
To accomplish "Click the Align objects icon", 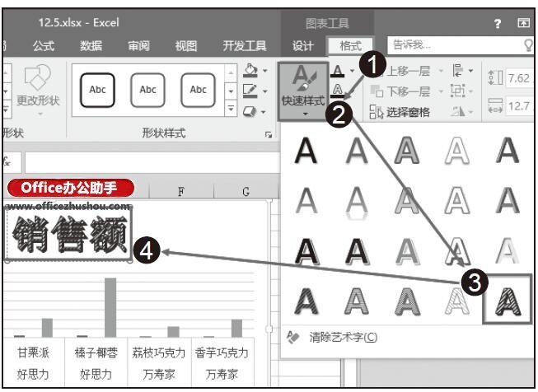I will pos(458,71).
